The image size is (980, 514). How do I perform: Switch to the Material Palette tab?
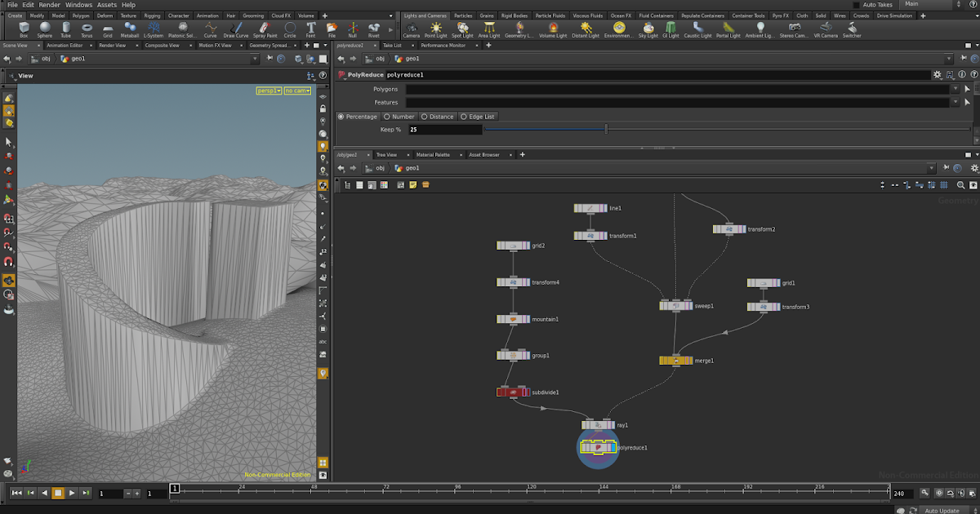click(433, 154)
